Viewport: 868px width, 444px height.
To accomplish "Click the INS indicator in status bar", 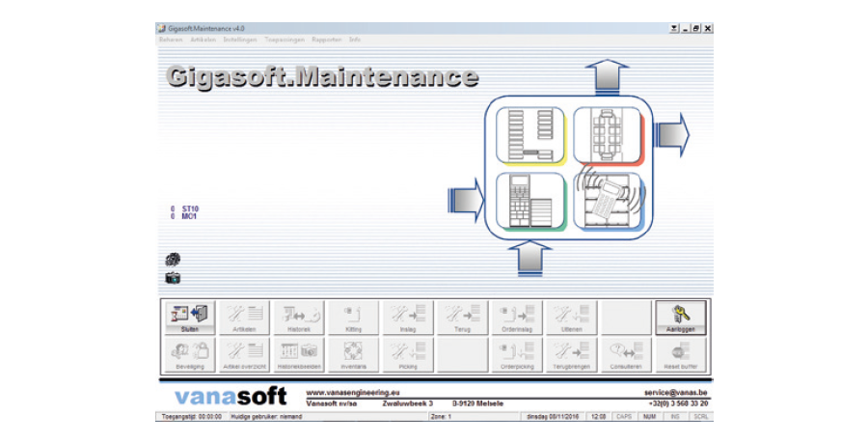I will coord(675,416).
